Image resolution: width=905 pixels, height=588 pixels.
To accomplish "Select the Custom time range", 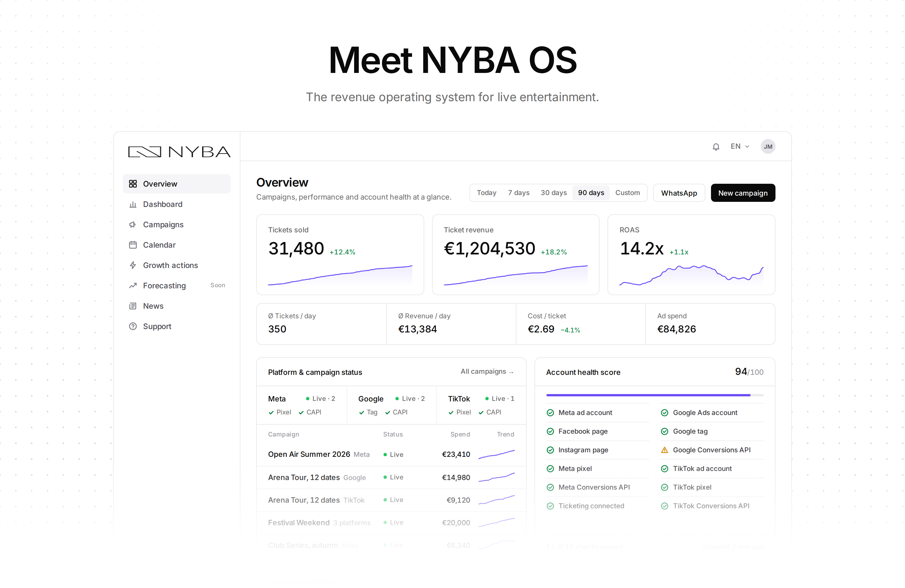I will pos(627,193).
